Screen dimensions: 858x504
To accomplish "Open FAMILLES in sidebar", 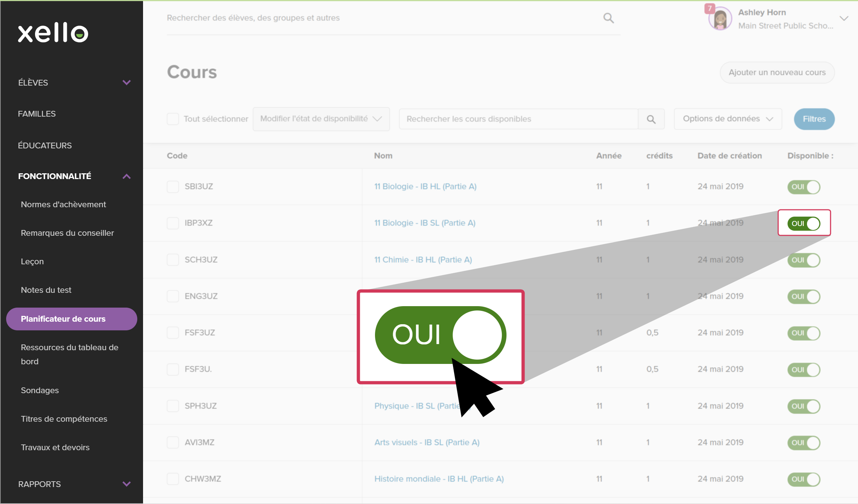I will coord(37,114).
